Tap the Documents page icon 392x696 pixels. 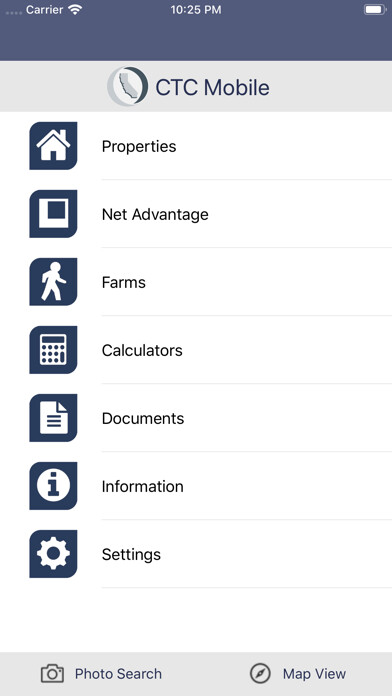coord(53,418)
